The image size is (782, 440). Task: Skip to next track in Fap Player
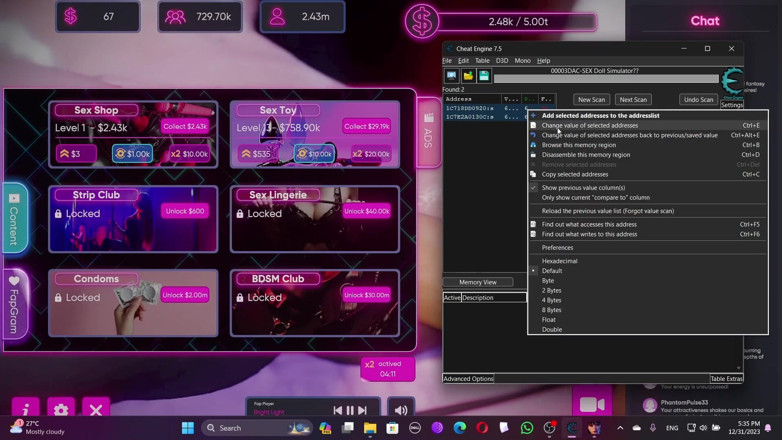[363, 410]
